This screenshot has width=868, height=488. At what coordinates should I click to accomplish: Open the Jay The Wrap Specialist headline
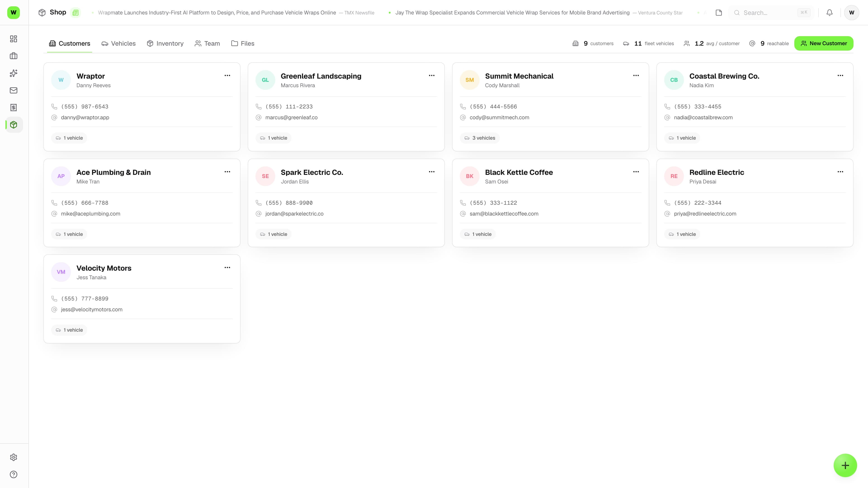coord(512,12)
